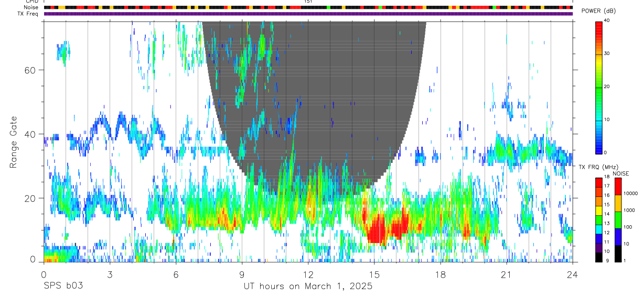Click x-axis tick label 15
Viewport: 644px width, 297px height.
click(x=374, y=274)
